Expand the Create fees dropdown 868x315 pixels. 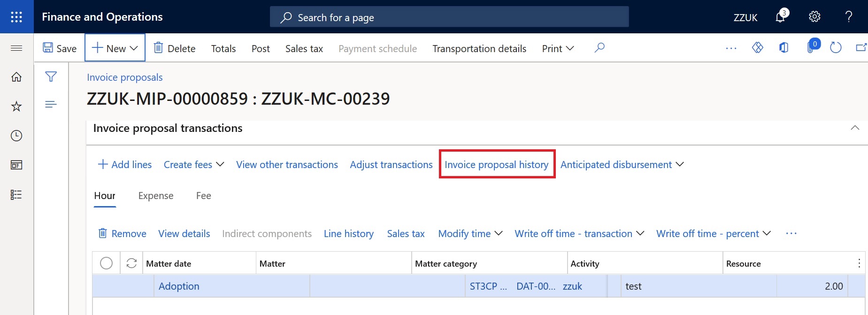tap(194, 165)
